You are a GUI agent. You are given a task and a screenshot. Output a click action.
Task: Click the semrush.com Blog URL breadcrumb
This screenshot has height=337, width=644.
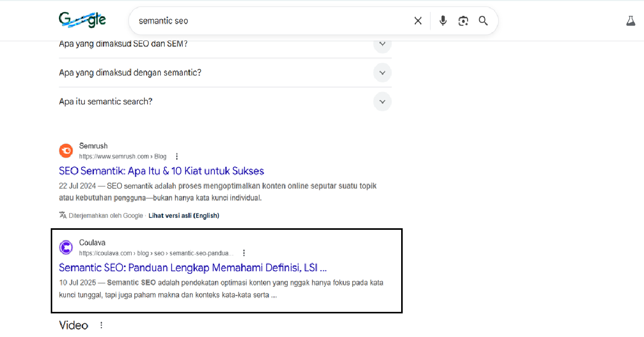122,156
